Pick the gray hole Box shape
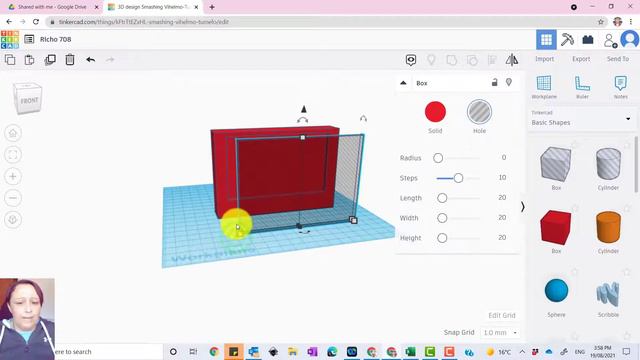The height and width of the screenshot is (360, 640). coord(556,164)
